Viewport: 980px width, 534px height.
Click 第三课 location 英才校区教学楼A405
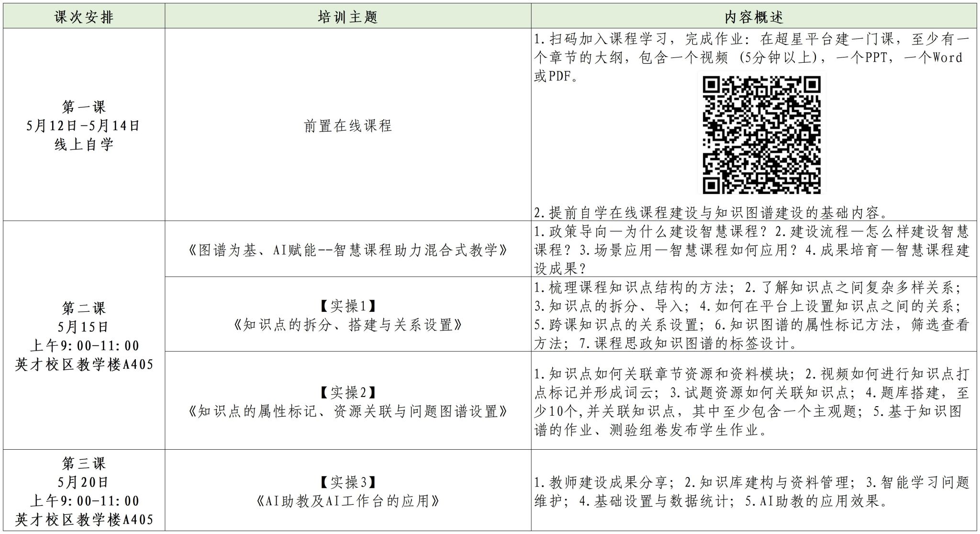coord(84,520)
